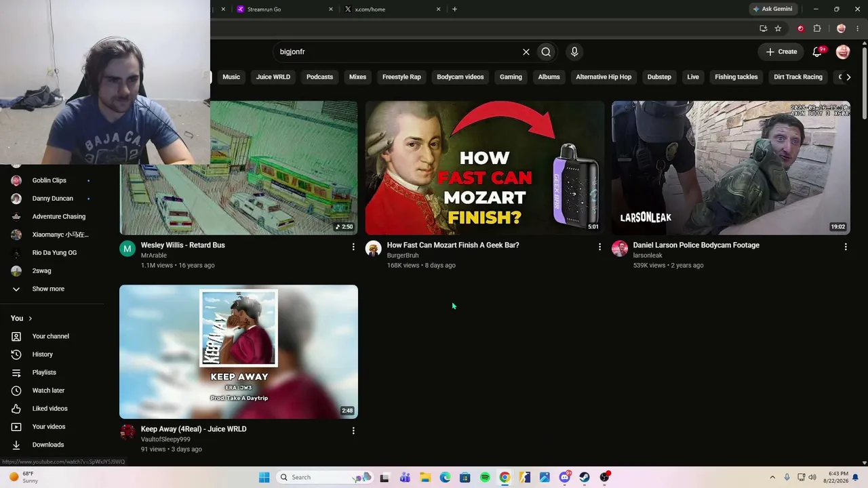Open OBS Studio from the taskbar
The image size is (868, 488).
click(604, 477)
